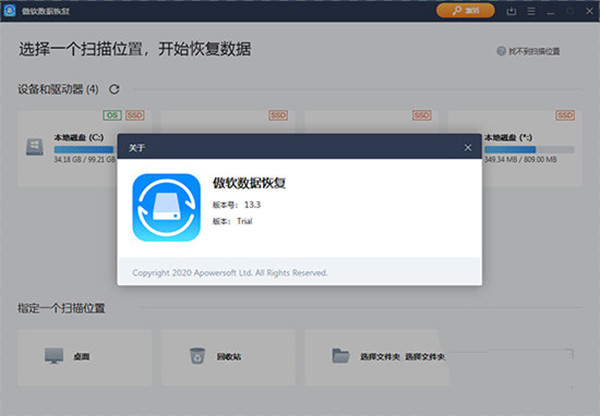This screenshot has height=416, width=600.
Task: Close the 关于 dialog
Action: (x=468, y=148)
